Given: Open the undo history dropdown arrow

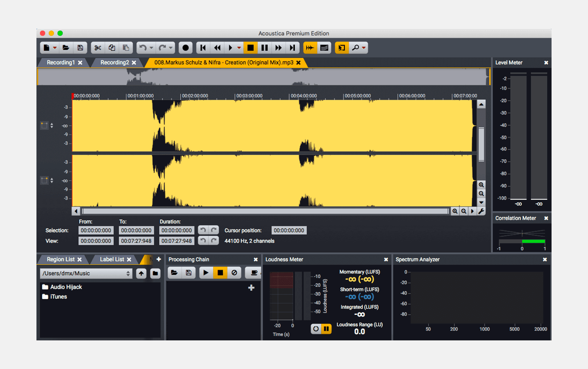Looking at the screenshot, I should pos(151,48).
